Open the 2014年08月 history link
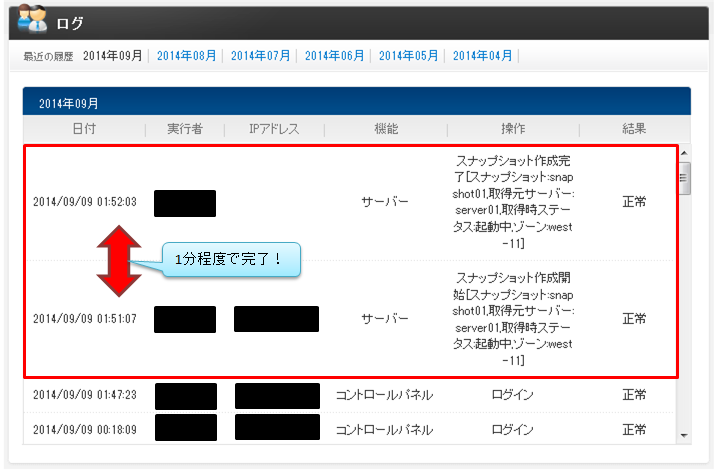The image size is (715, 470). [187, 56]
